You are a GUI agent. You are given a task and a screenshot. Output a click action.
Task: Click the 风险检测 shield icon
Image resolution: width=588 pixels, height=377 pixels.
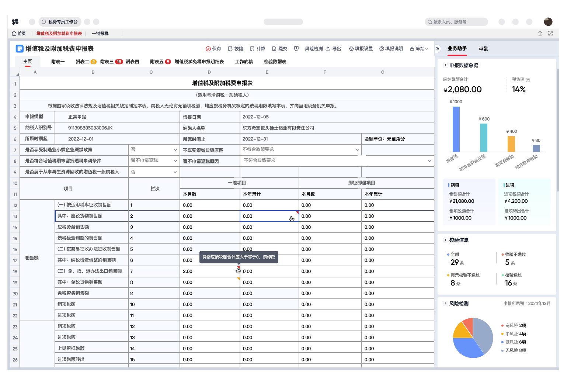(x=296, y=49)
